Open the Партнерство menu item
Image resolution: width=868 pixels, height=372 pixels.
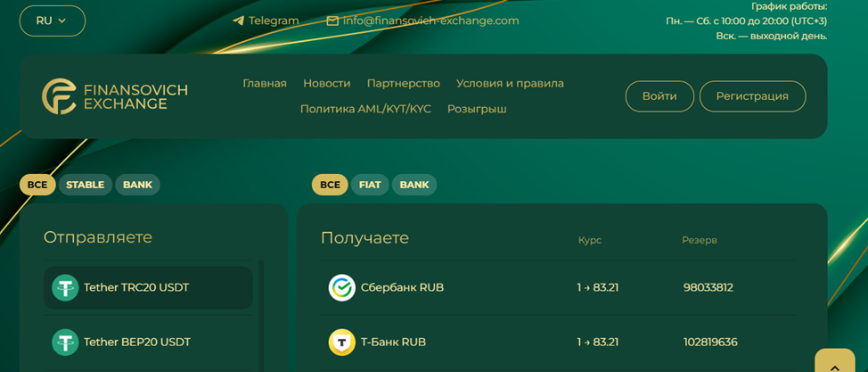404,84
